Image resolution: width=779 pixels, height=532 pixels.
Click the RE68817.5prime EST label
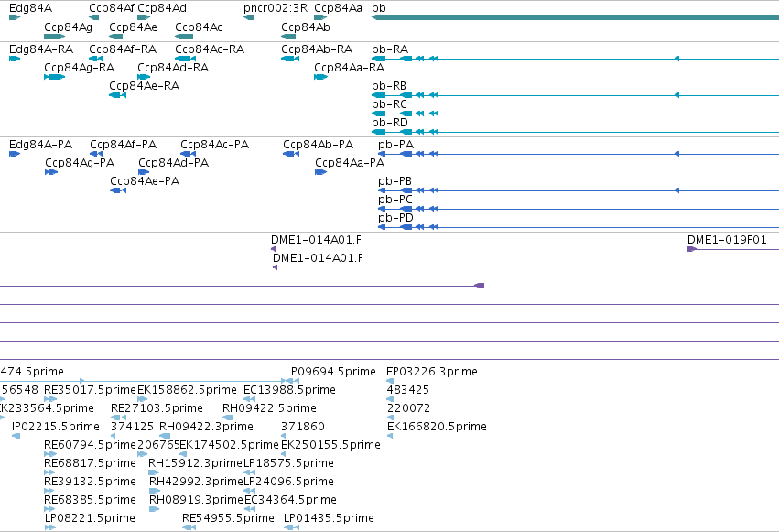point(90,463)
